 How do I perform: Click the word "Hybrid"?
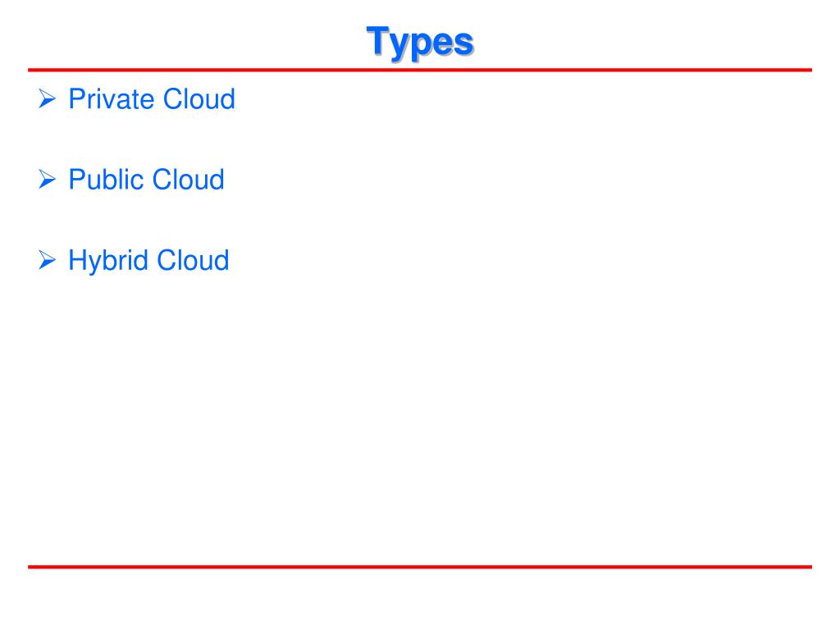tap(109, 262)
